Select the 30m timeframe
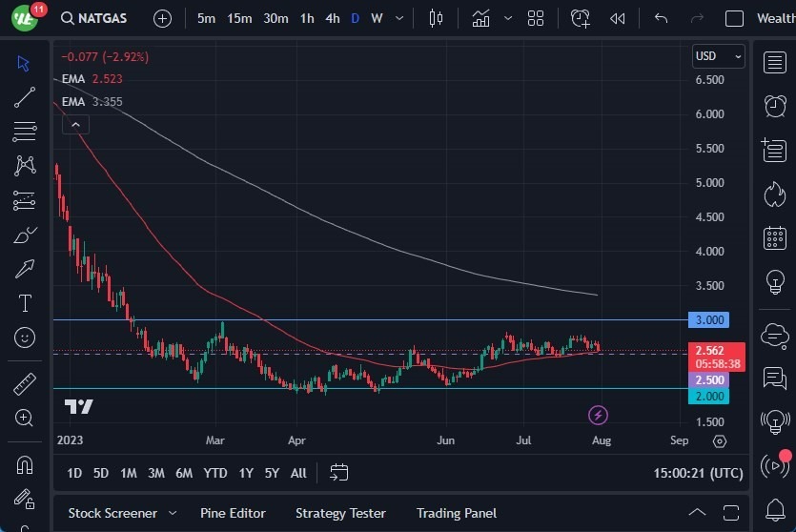 [276, 19]
